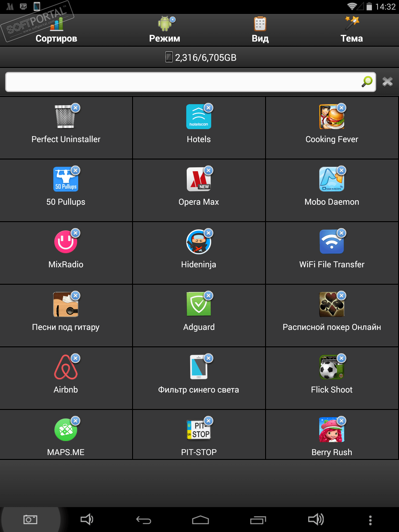Screen dimensions: 399x532
Task: Select the Расписной покер Онлайн card icon
Action: click(x=332, y=304)
